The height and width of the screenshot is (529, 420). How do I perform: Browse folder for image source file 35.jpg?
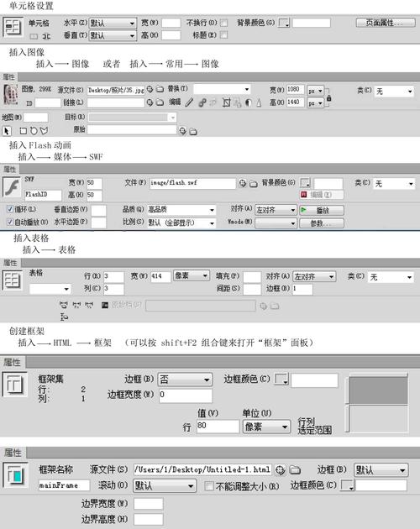[160, 89]
